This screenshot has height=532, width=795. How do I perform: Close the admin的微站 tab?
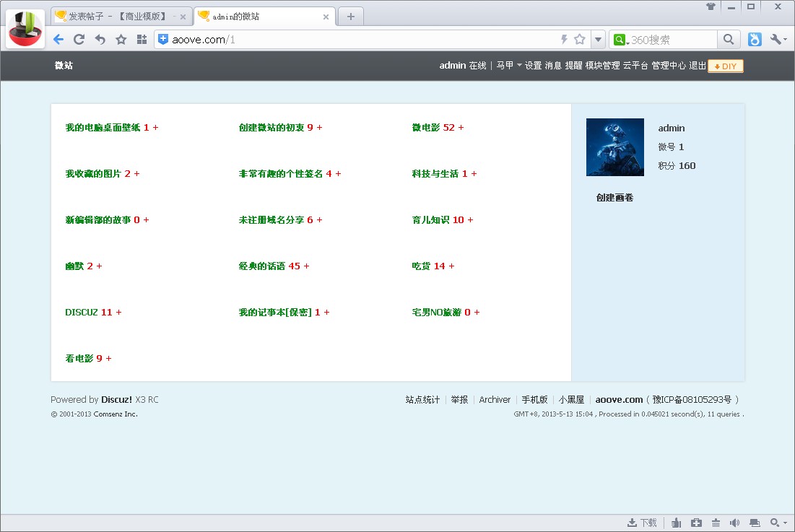pyautogui.click(x=326, y=17)
